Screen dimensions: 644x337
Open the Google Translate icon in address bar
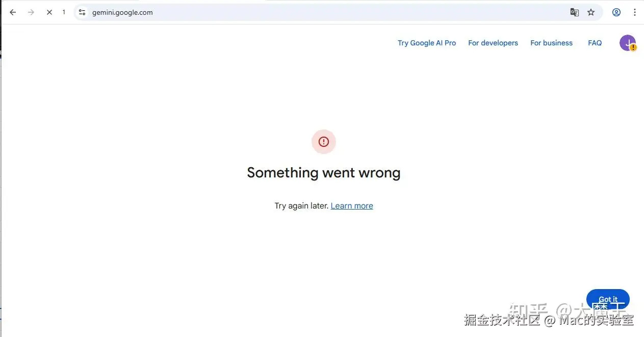point(575,12)
